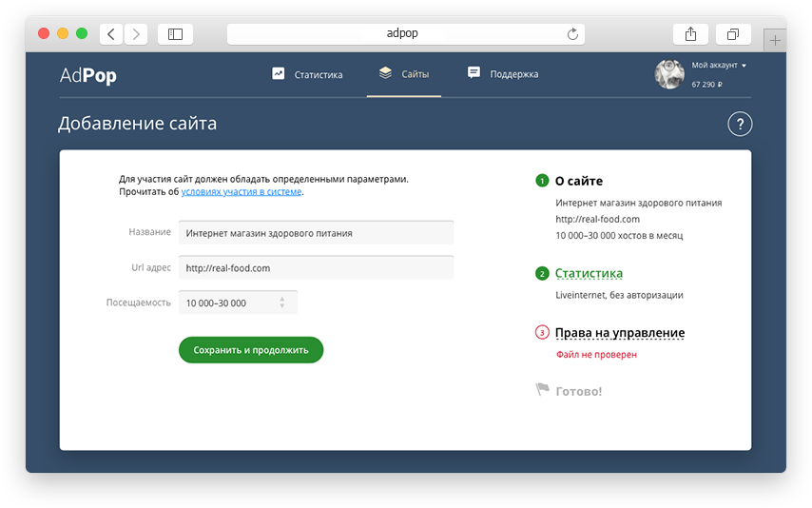Click the AdPop logo
This screenshot has height=508, width=812.
pos(88,75)
